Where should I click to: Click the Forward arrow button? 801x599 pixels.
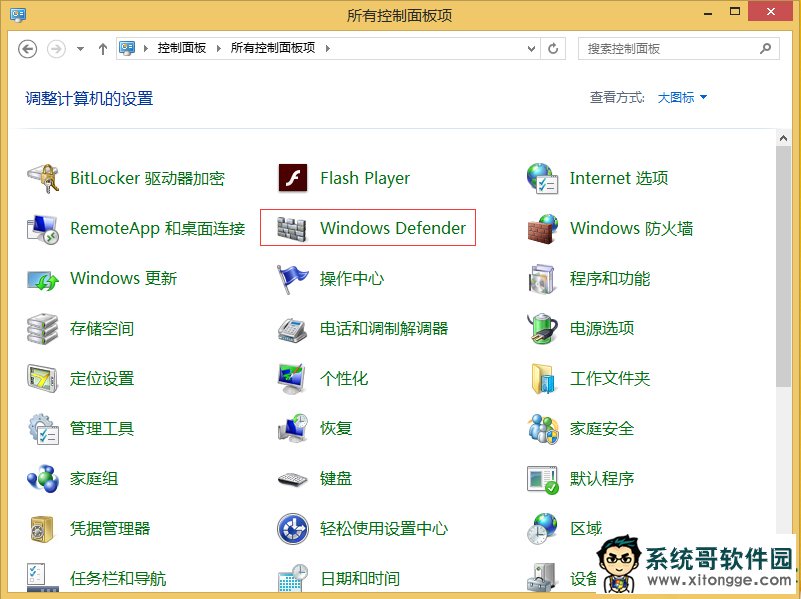[x=56, y=49]
